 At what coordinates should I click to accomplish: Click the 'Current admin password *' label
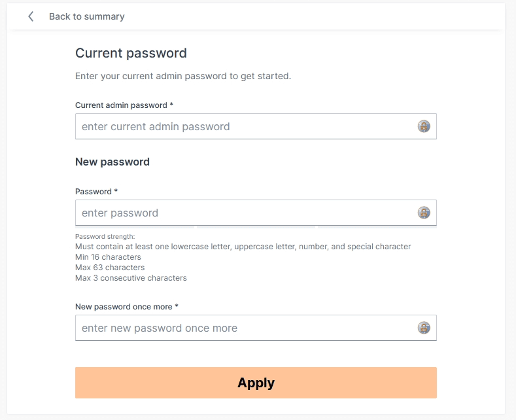coord(124,105)
